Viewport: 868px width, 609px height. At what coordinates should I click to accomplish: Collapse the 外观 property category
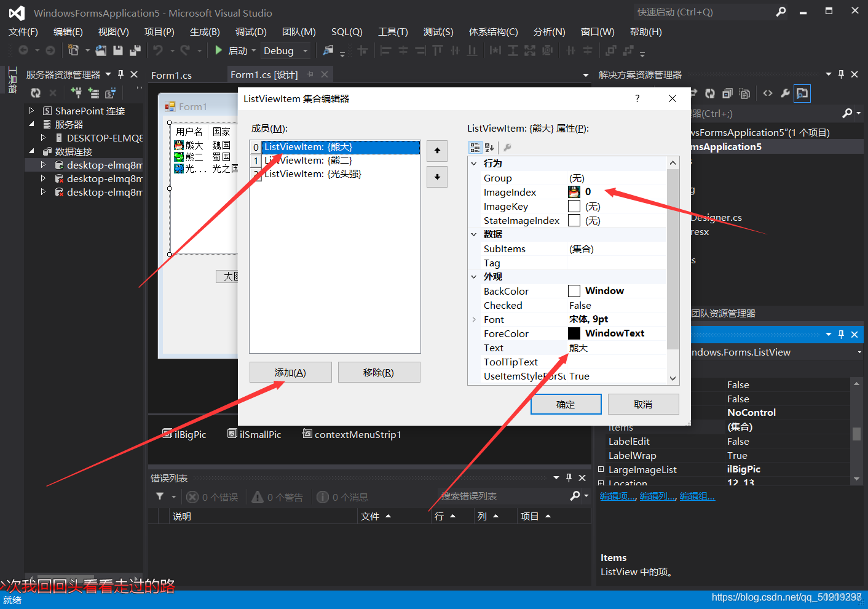pyautogui.click(x=474, y=277)
